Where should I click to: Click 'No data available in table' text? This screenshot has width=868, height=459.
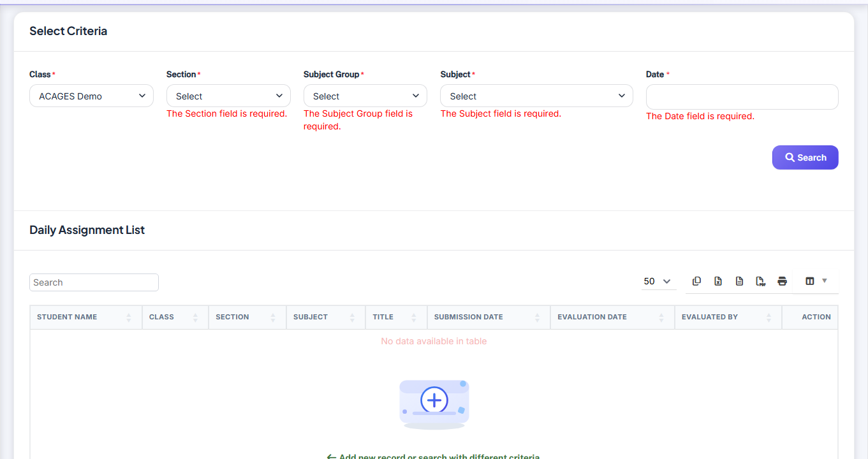tap(434, 341)
